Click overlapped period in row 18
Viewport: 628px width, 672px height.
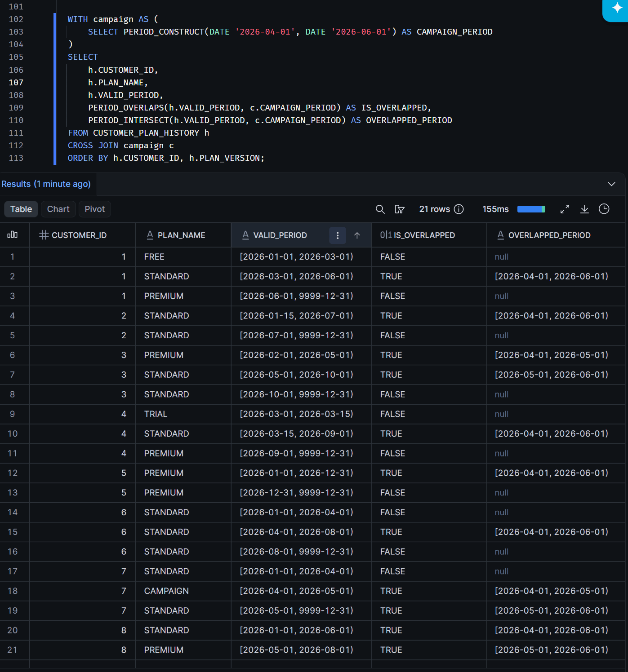[552, 591]
